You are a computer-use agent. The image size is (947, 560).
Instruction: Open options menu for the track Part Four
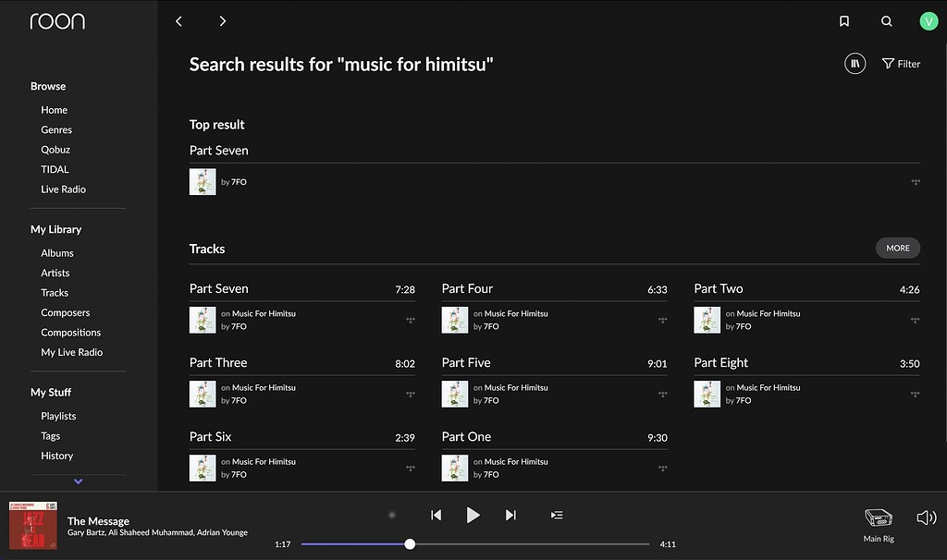tap(662, 320)
